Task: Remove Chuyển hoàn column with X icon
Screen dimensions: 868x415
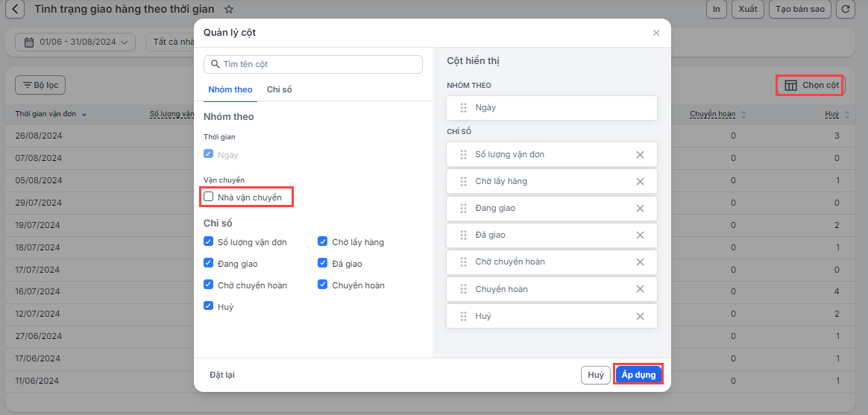Action: tap(640, 289)
